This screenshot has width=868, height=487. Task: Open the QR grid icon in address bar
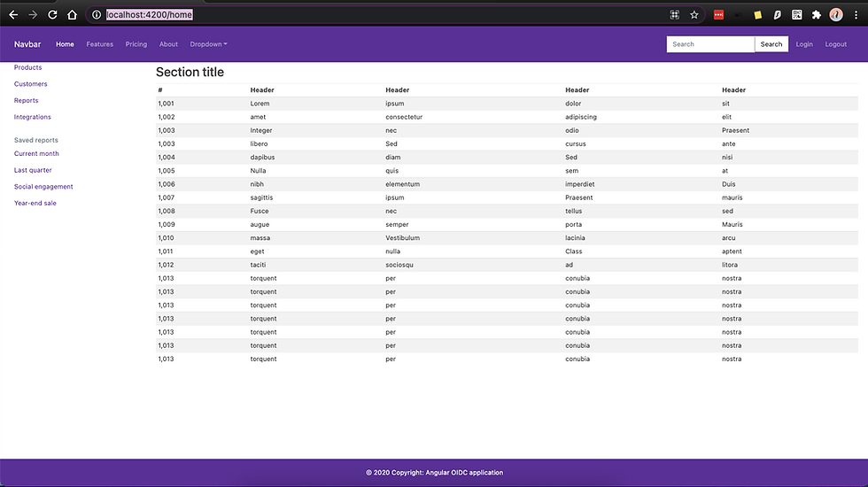pos(674,15)
